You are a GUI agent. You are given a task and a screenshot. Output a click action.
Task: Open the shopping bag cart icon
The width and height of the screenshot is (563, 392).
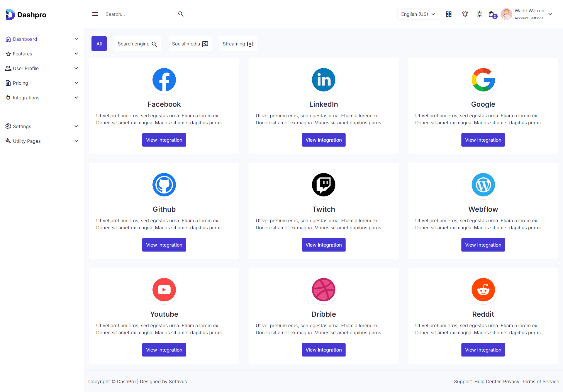pos(492,14)
